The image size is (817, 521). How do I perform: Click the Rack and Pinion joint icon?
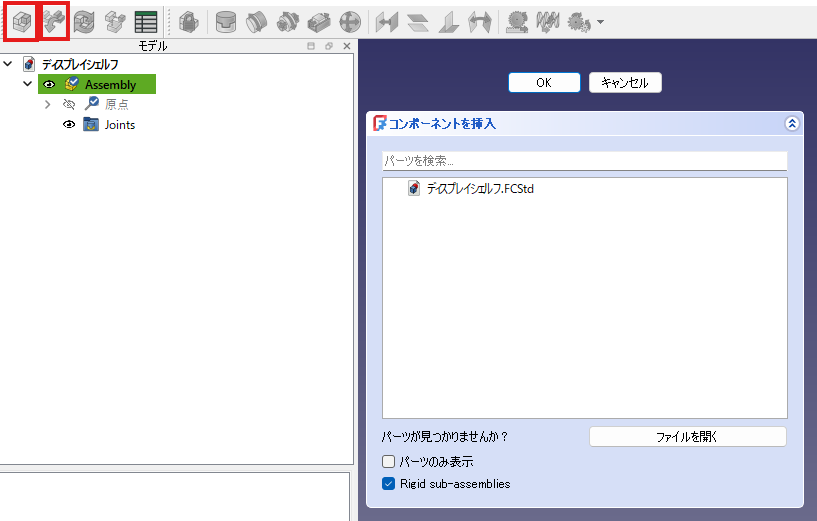click(517, 21)
